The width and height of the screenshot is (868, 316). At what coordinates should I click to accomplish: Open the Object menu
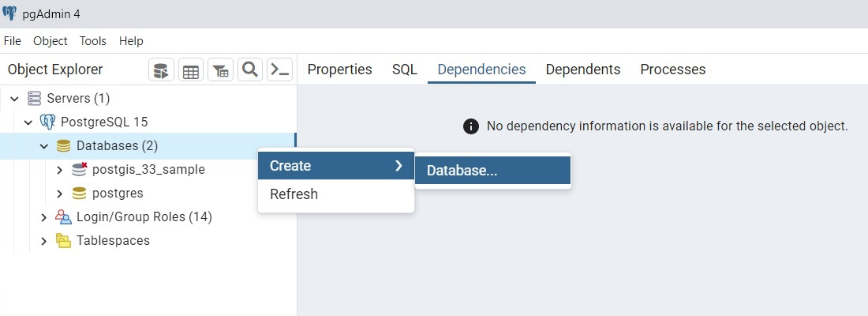pyautogui.click(x=51, y=41)
